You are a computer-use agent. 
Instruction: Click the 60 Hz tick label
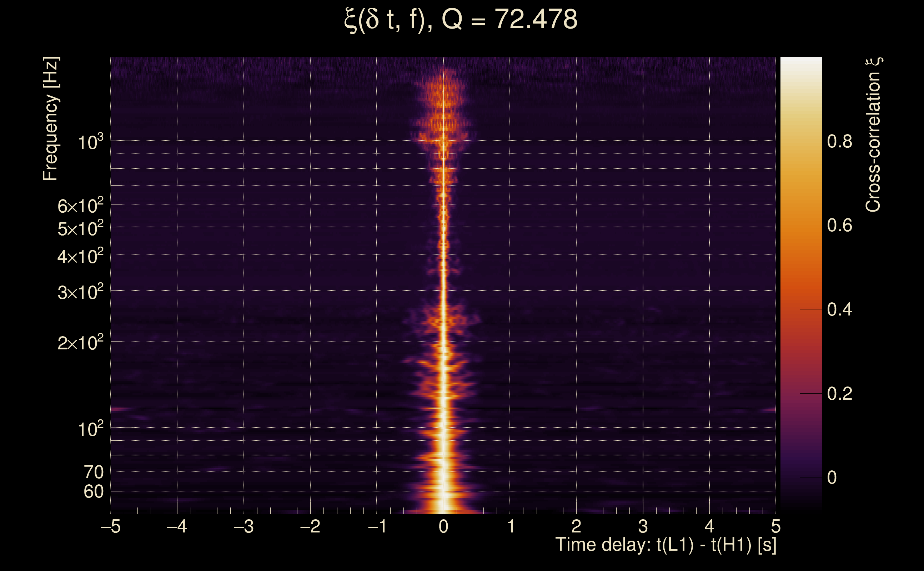(x=93, y=492)
